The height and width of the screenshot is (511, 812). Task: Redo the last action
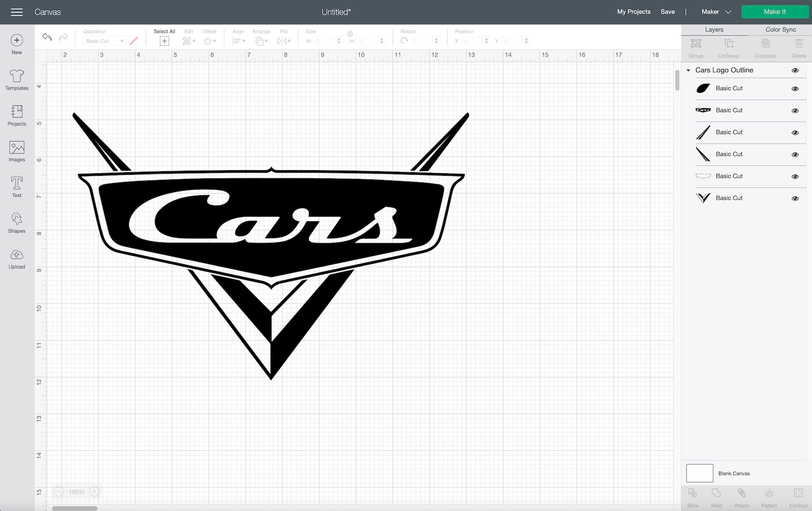point(63,37)
